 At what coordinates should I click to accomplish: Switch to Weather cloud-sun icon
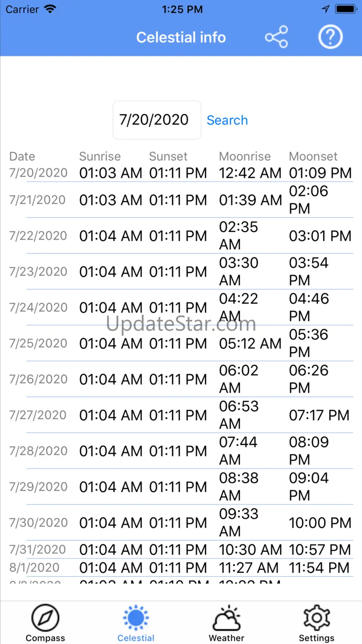(226, 618)
